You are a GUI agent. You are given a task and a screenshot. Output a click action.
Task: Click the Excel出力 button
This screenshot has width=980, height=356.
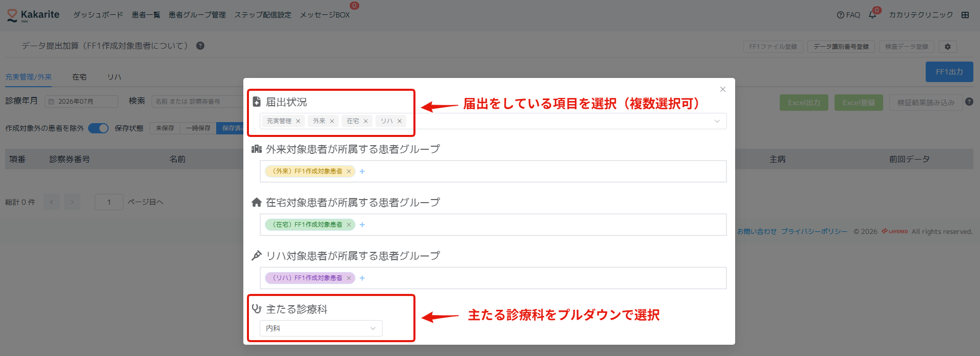click(x=804, y=103)
